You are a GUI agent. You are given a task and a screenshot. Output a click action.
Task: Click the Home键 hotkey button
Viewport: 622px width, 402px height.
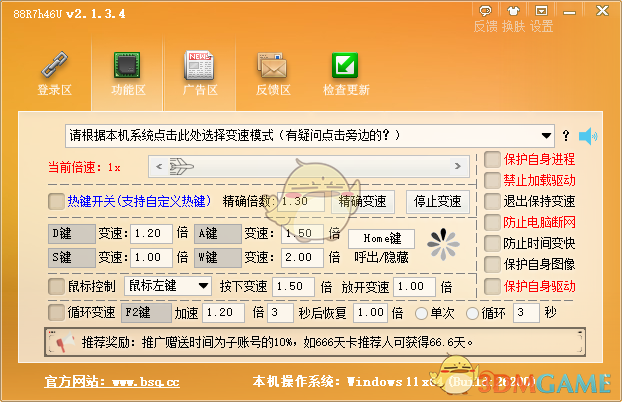382,239
